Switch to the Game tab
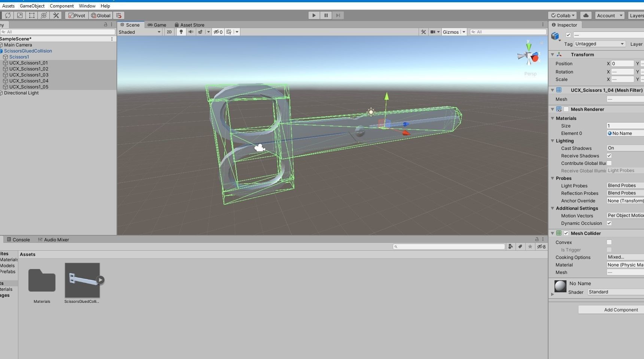This screenshot has width=644, height=359. pos(157,25)
